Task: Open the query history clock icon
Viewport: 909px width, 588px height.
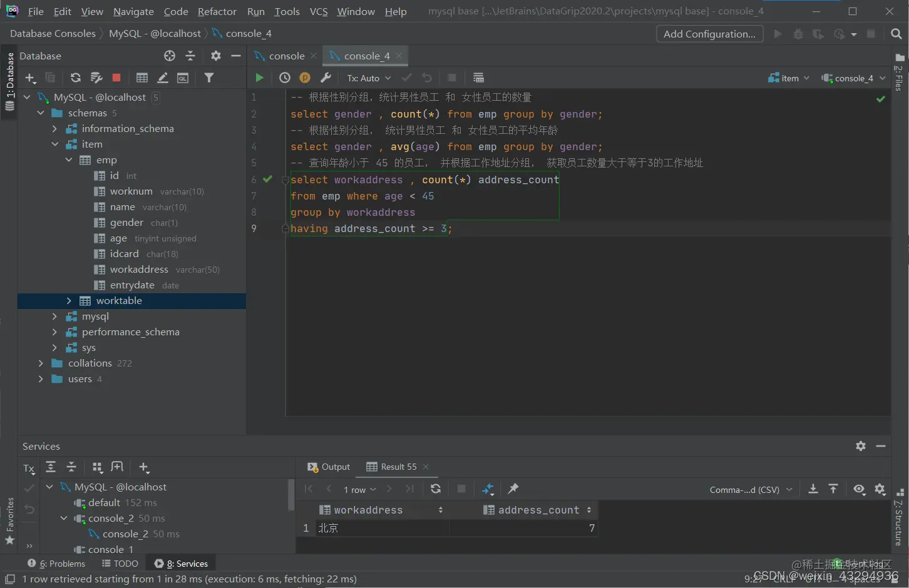Action: (285, 78)
